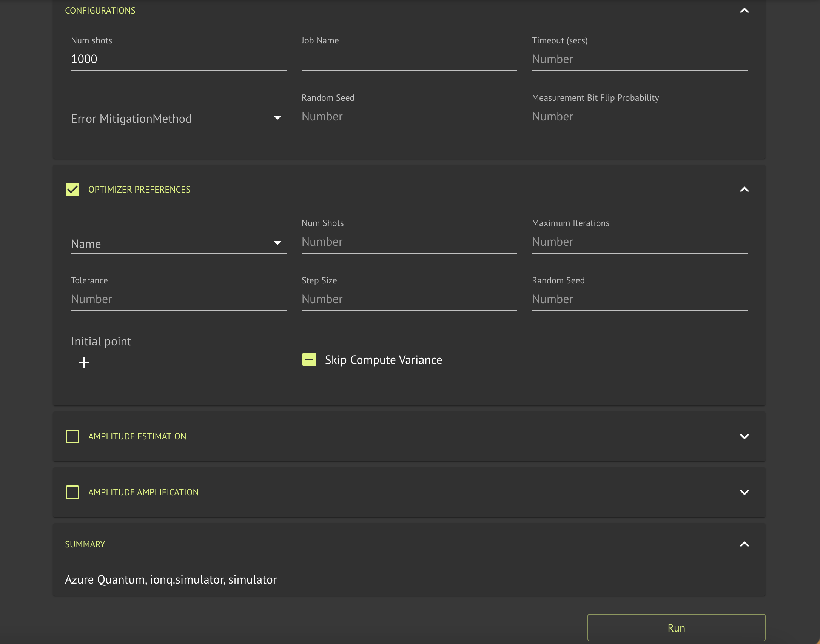Click Measurement Bit Flip Probability field

pyautogui.click(x=640, y=117)
